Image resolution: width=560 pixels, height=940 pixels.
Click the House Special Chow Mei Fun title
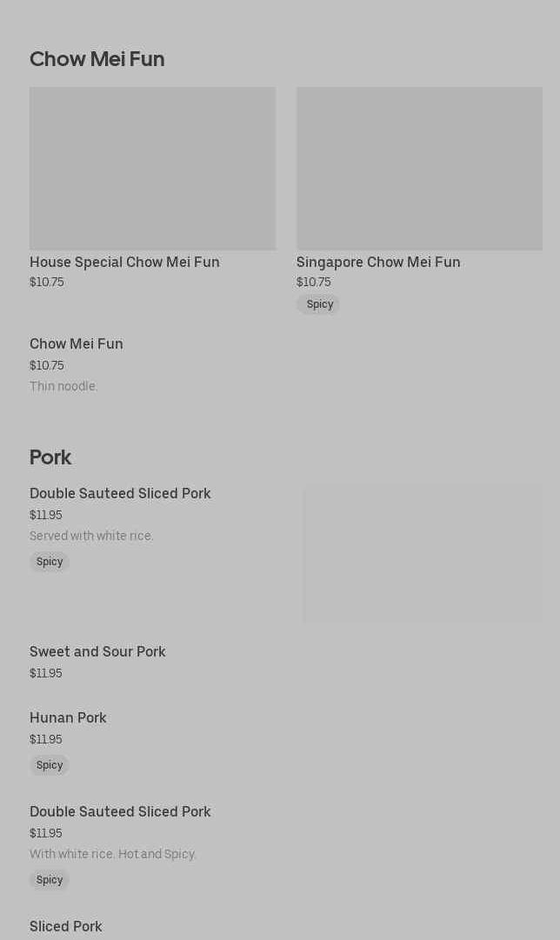pyautogui.click(x=124, y=262)
